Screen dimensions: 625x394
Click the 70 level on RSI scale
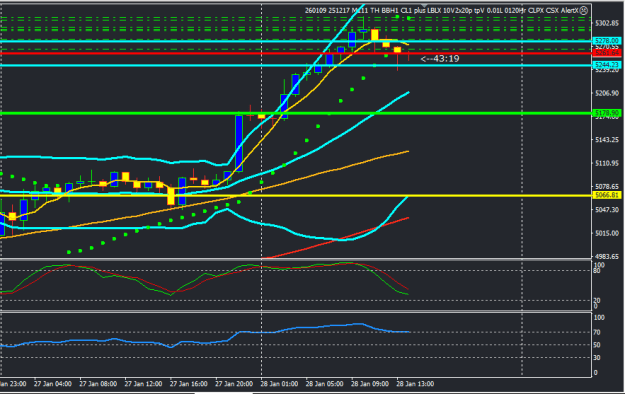click(597, 332)
